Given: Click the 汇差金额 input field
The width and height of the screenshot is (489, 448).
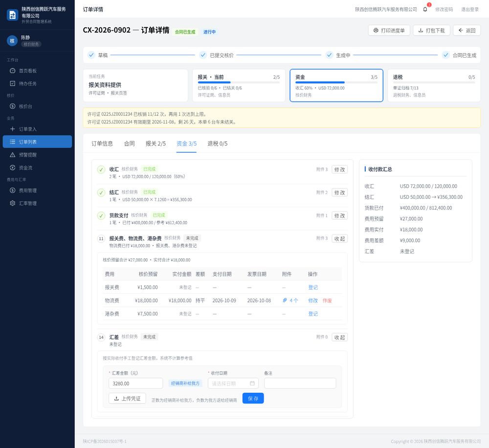Looking at the screenshot, I should pyautogui.click(x=135, y=383).
